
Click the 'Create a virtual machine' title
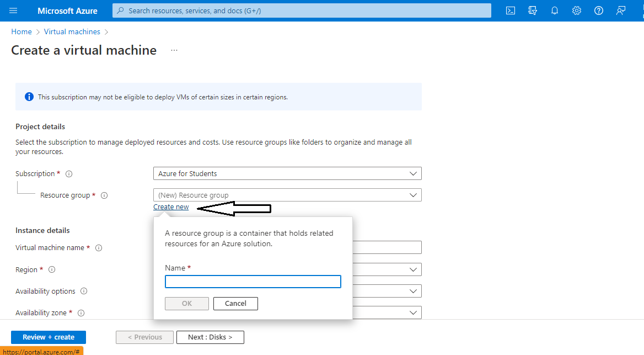(x=84, y=50)
